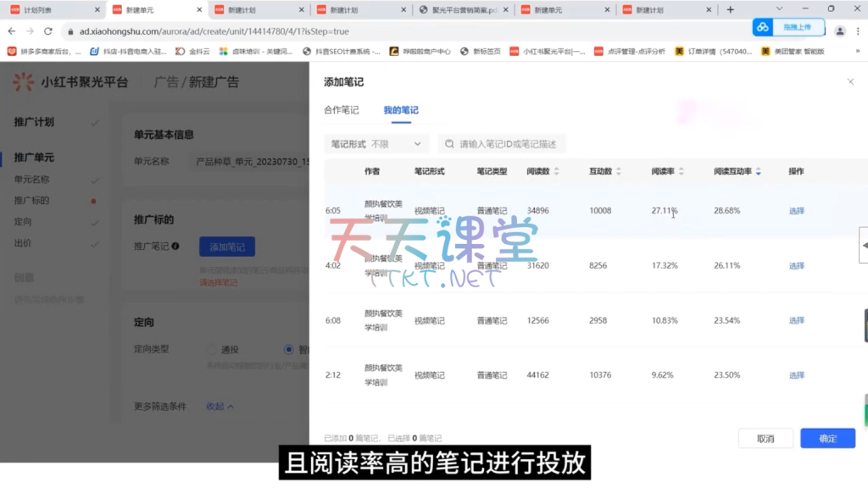868x488 pixels.
Task: Sort notes by 阅读率 column arrows
Action: coord(682,171)
